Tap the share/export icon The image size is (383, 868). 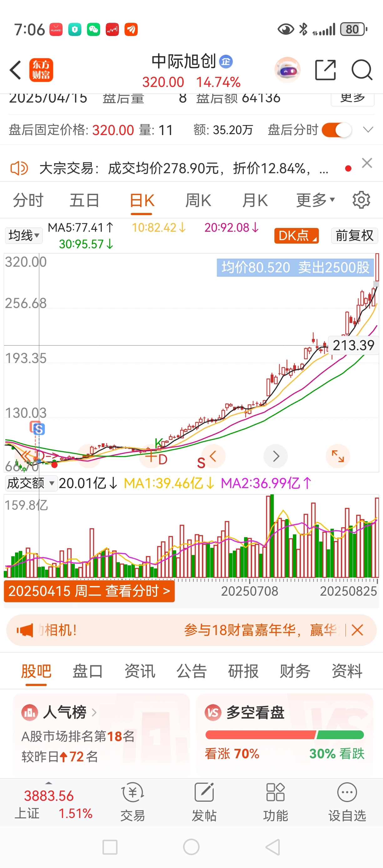(x=325, y=70)
